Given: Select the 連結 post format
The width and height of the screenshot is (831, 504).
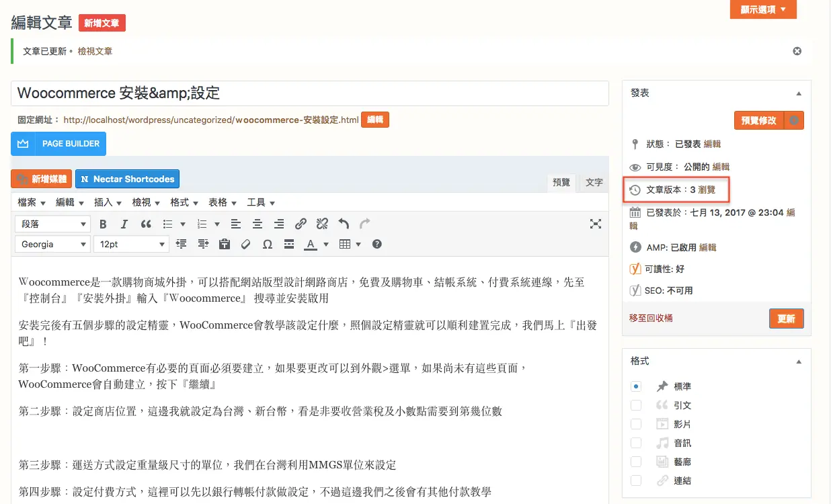Looking at the screenshot, I should 636,480.
